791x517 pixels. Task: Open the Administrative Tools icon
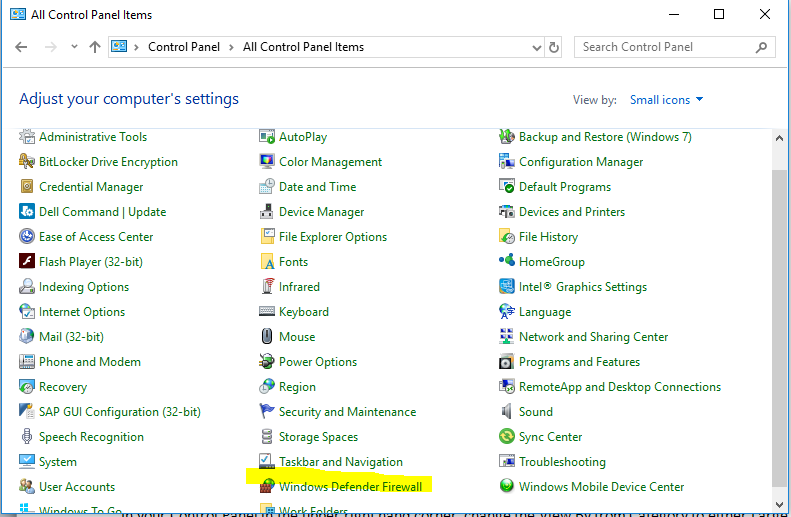[x=27, y=137]
